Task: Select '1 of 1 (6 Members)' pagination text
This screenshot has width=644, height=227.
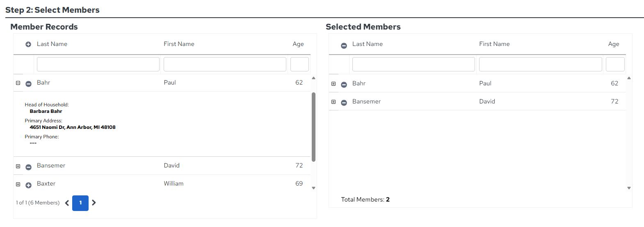Action: point(38,203)
